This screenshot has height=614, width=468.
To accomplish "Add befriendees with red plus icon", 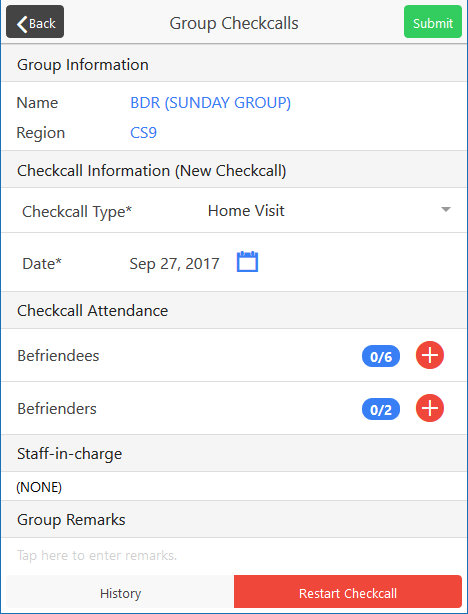I will coord(430,355).
